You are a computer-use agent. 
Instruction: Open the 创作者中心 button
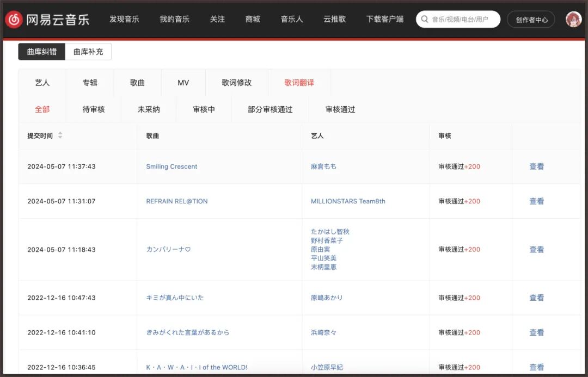531,20
